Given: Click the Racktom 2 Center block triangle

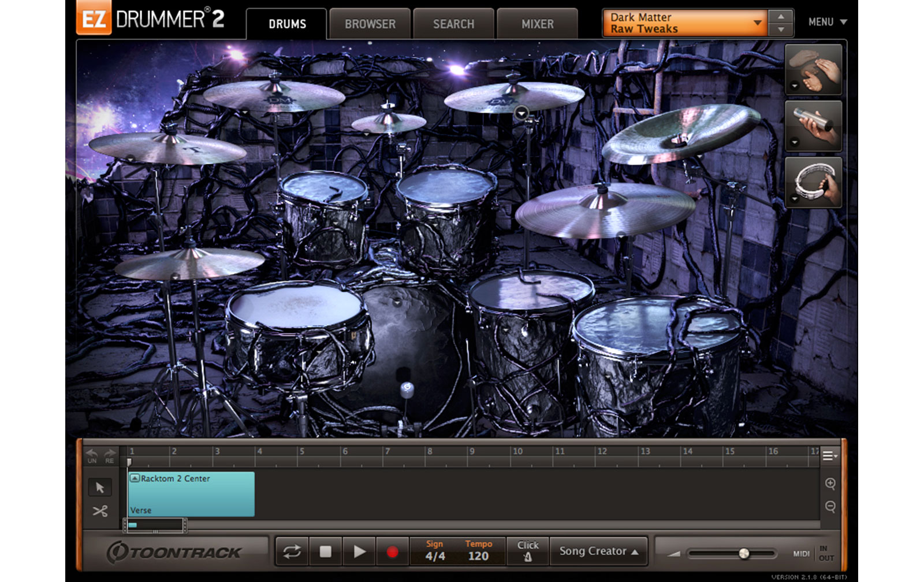Looking at the screenshot, I should 135,478.
